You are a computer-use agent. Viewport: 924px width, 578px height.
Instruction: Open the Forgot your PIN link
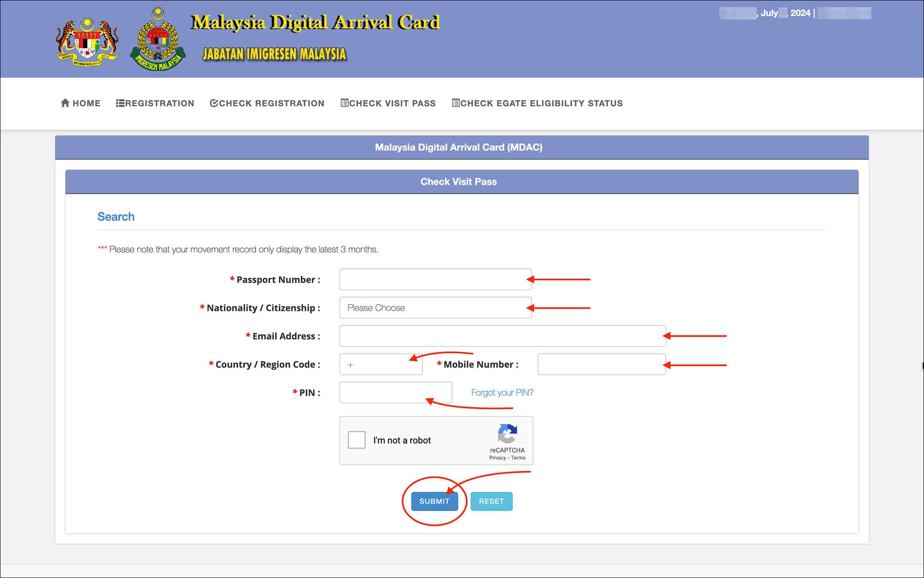point(502,392)
